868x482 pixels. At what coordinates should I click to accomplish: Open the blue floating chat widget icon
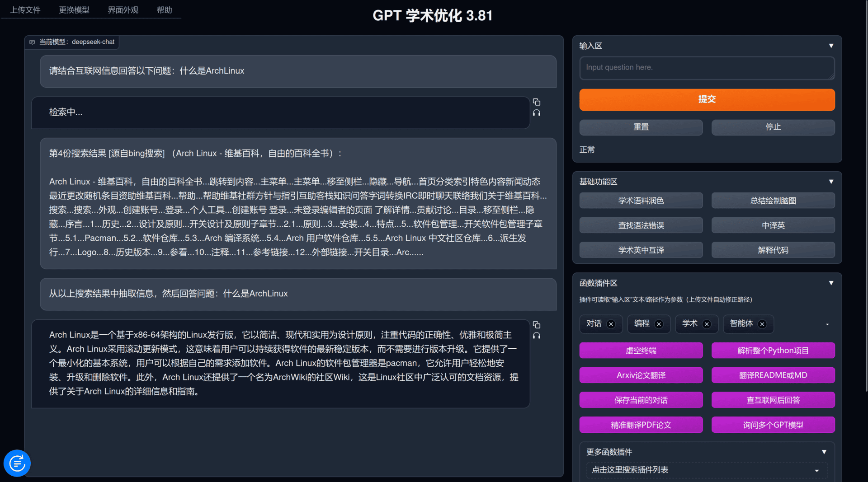(x=17, y=463)
